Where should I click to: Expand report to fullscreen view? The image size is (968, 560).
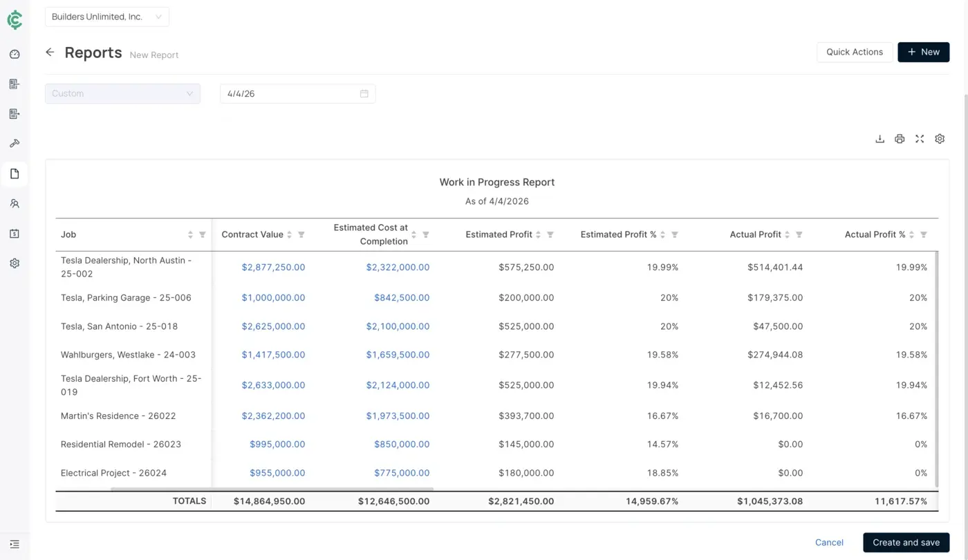click(x=920, y=139)
